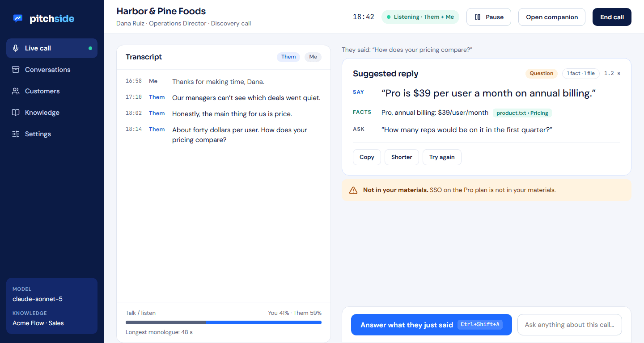Image resolution: width=644 pixels, height=343 pixels.
Task: Click the Harbor & Pine Foods title
Action: (161, 11)
